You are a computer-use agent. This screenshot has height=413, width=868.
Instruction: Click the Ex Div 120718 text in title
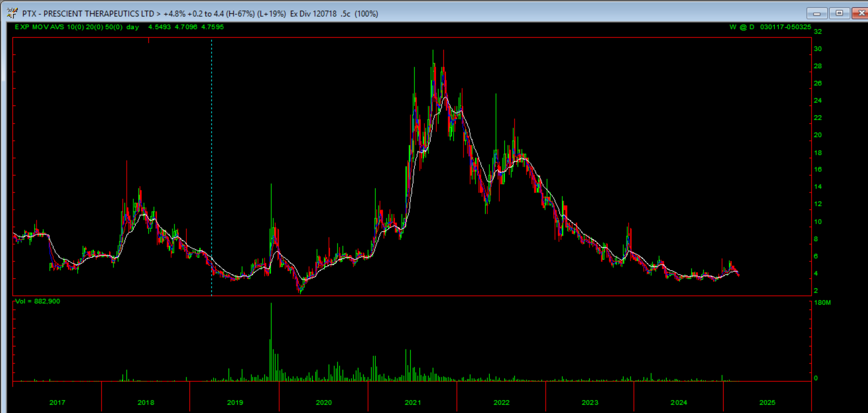pos(313,14)
